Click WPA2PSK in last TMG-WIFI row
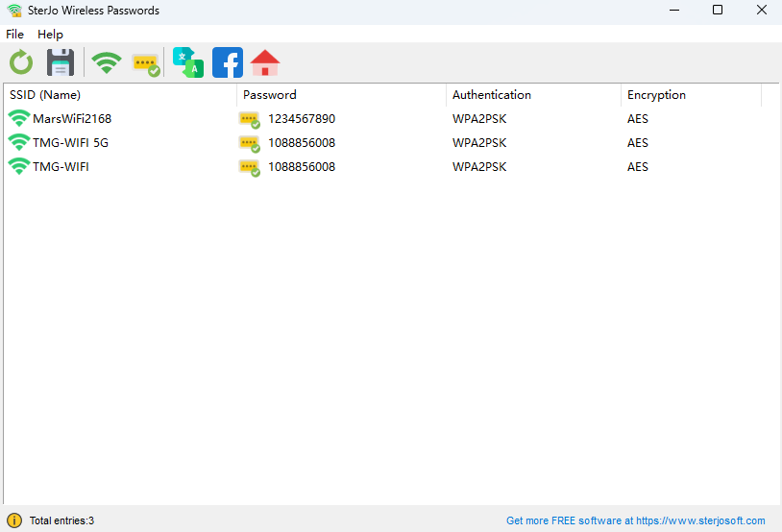 (479, 166)
